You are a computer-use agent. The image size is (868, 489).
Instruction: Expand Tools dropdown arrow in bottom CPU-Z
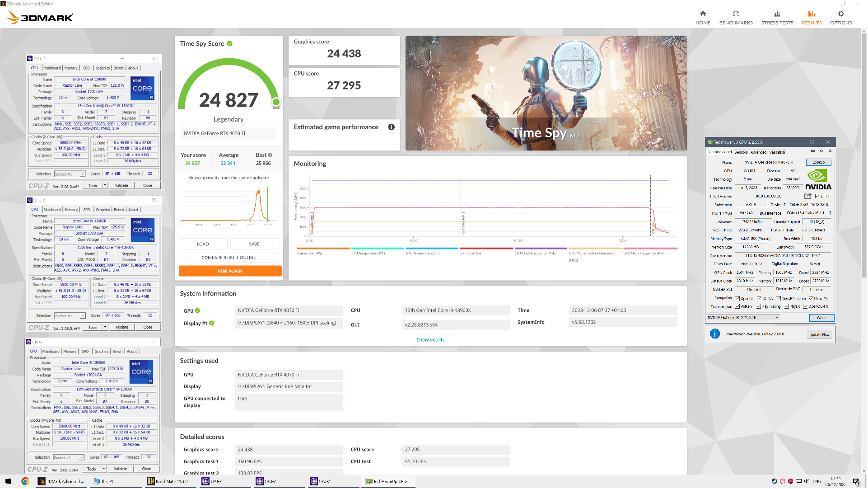tap(104, 469)
